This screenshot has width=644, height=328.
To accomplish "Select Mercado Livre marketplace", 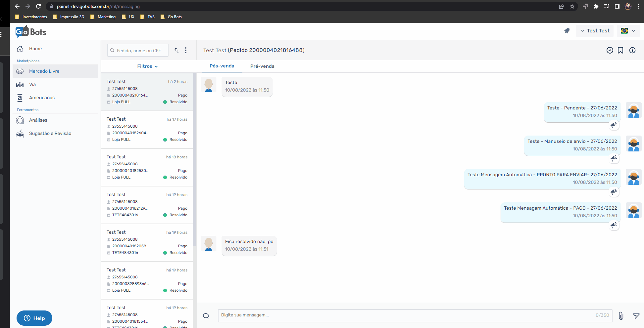I will click(x=55, y=71).
